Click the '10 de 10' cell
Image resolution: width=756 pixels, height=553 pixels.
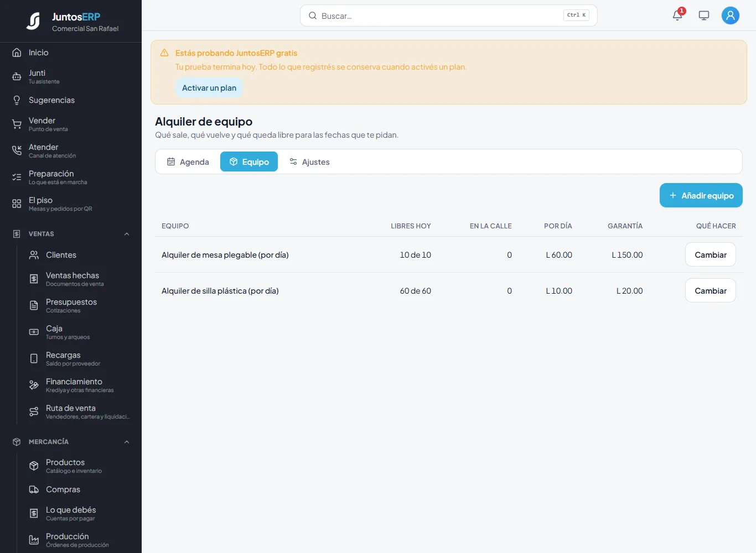416,255
